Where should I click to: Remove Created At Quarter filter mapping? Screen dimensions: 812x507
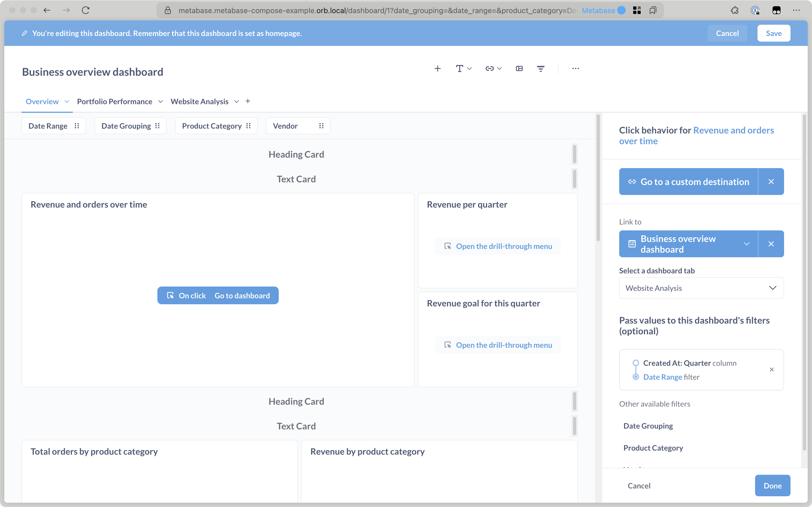(x=771, y=370)
